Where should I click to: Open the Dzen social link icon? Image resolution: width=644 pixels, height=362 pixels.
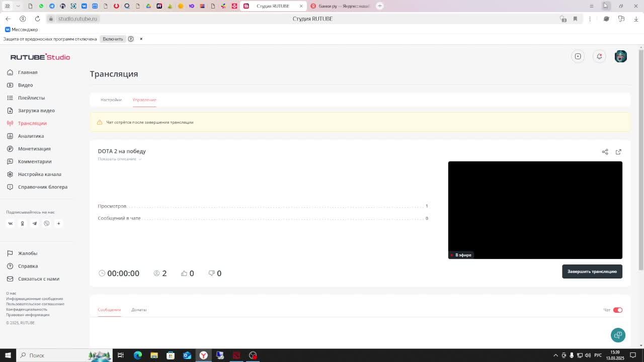[x=58, y=223]
